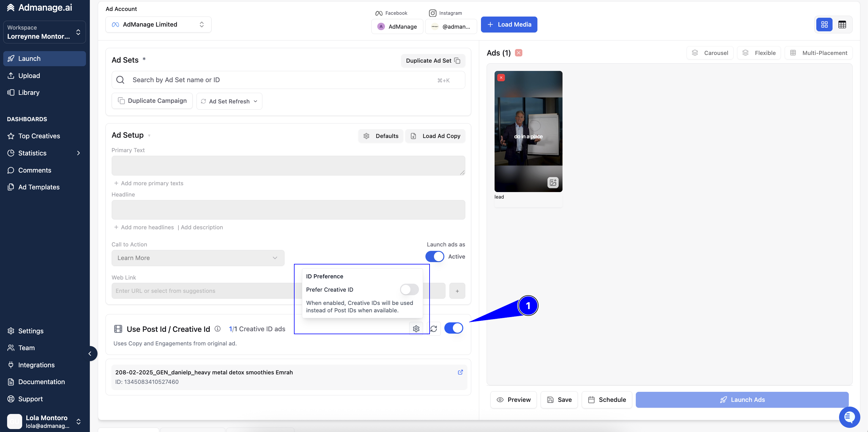Remove the lead video with red X

501,77
